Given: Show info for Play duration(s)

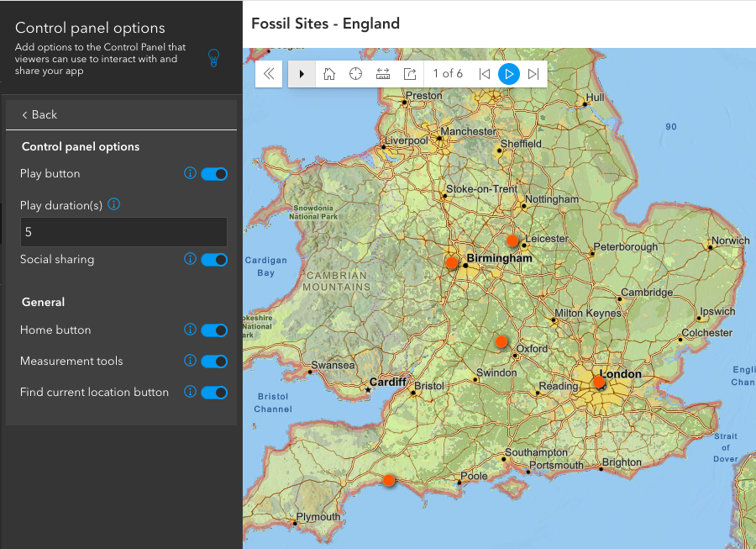Looking at the screenshot, I should click(x=113, y=204).
